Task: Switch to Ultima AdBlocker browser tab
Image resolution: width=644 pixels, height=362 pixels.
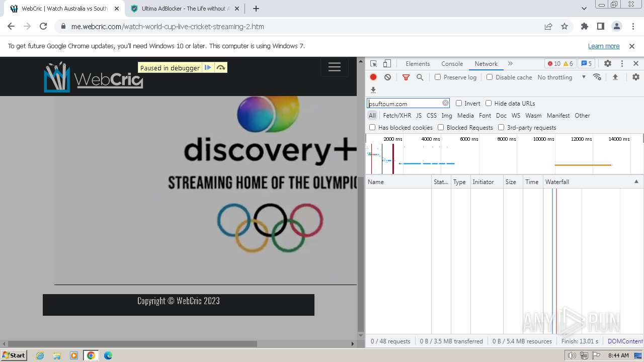Action: (x=185, y=9)
